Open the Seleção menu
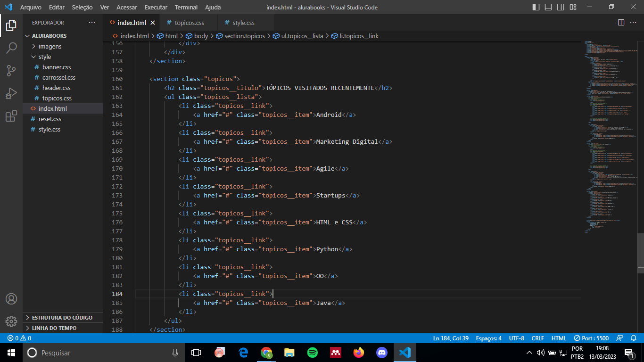644x362 pixels. [x=83, y=7]
